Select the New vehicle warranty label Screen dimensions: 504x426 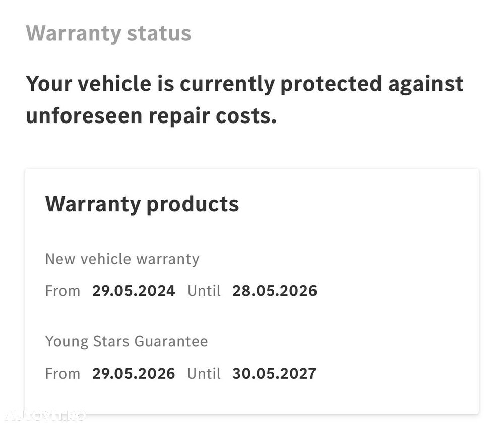[122, 259]
